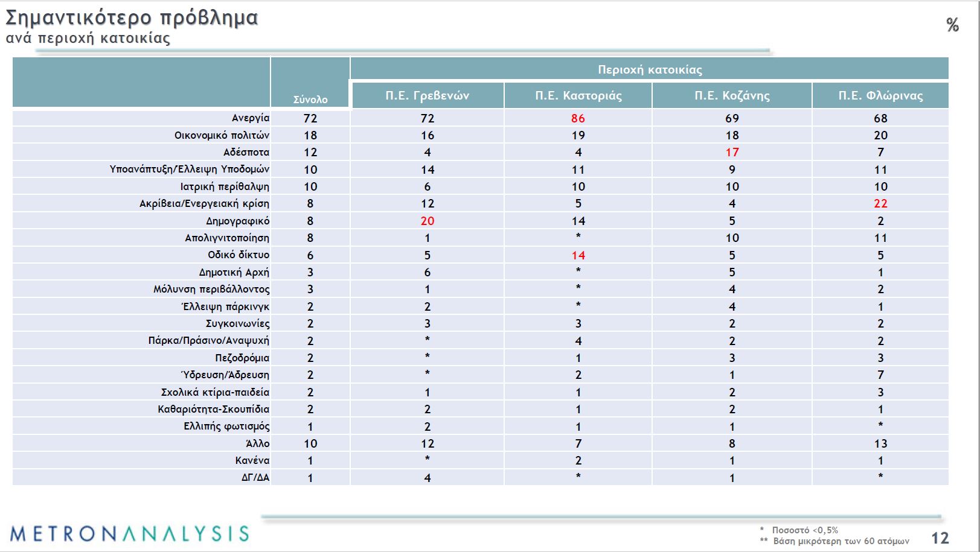Click the Περιοχή κατοικίας group header
The height and width of the screenshot is (552, 980).
[x=650, y=69]
